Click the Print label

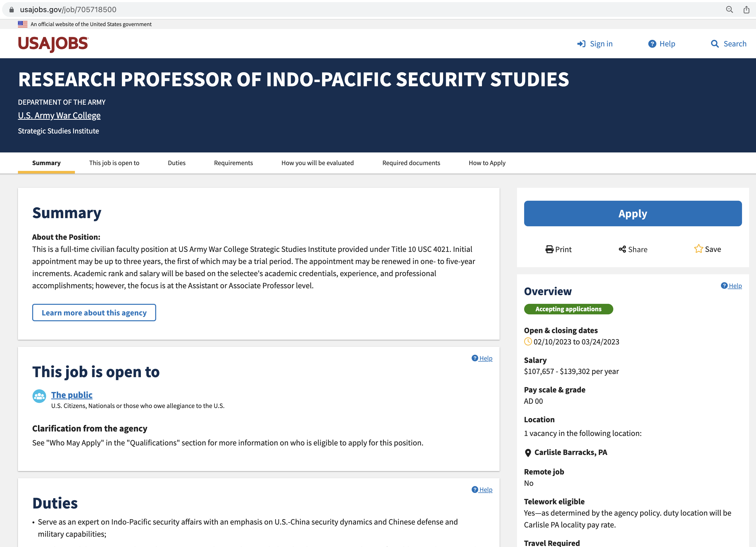coord(563,250)
